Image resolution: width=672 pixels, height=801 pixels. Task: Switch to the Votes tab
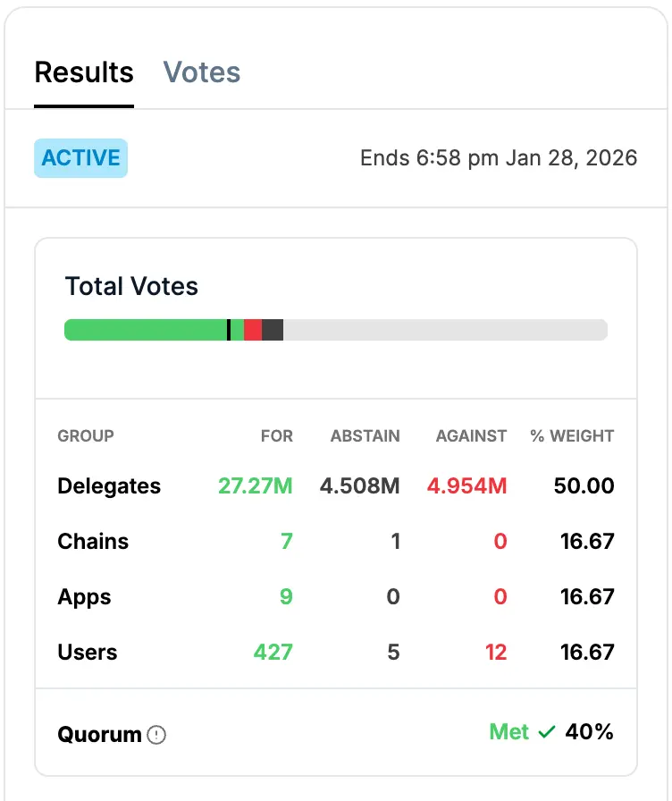point(201,72)
